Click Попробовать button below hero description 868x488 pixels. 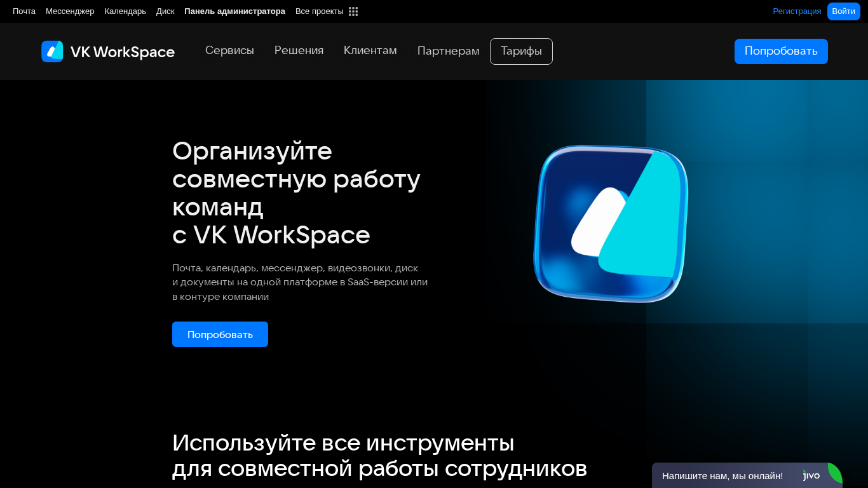coord(220,334)
